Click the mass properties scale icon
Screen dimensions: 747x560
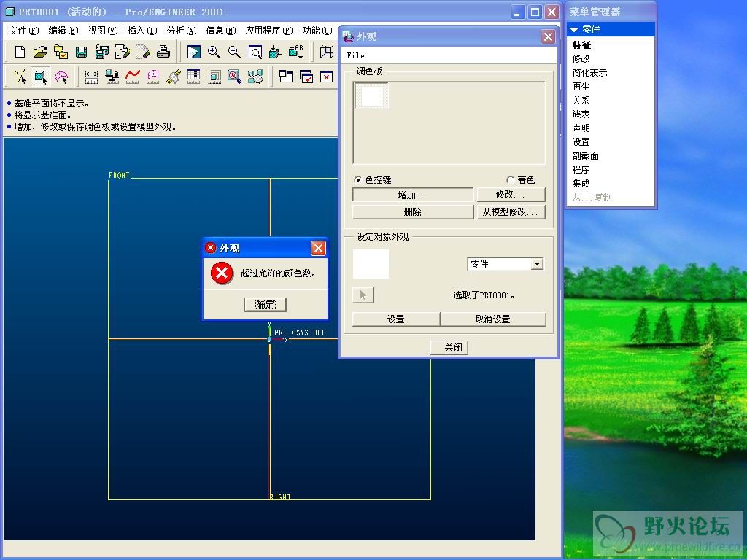(112, 76)
